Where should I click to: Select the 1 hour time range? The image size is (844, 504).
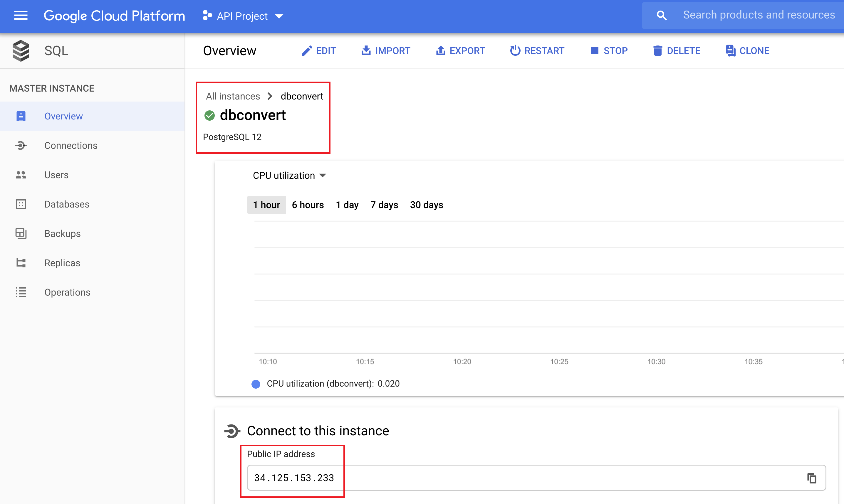coord(266,205)
